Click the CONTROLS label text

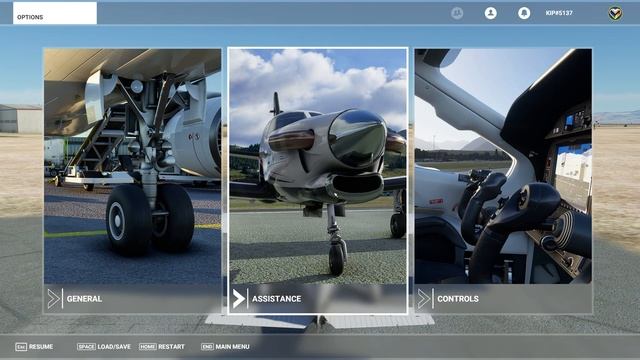tap(458, 299)
